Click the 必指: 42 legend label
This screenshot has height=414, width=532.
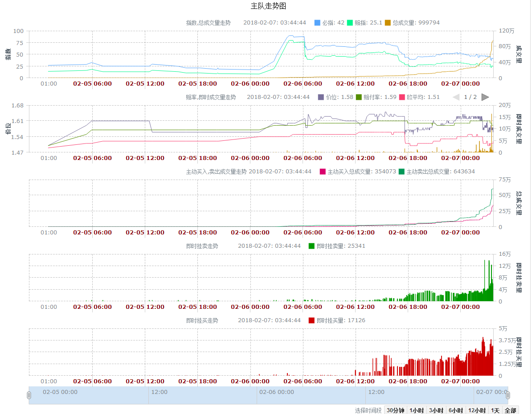tap(333, 23)
